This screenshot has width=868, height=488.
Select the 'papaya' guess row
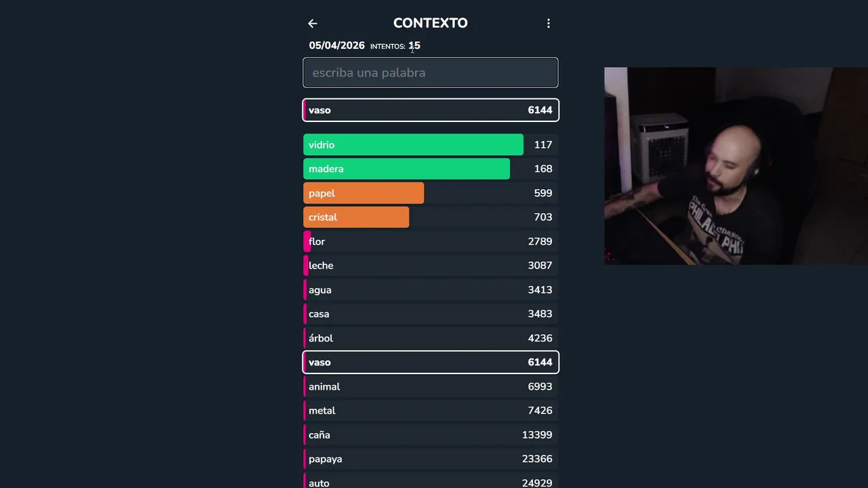pos(431,459)
